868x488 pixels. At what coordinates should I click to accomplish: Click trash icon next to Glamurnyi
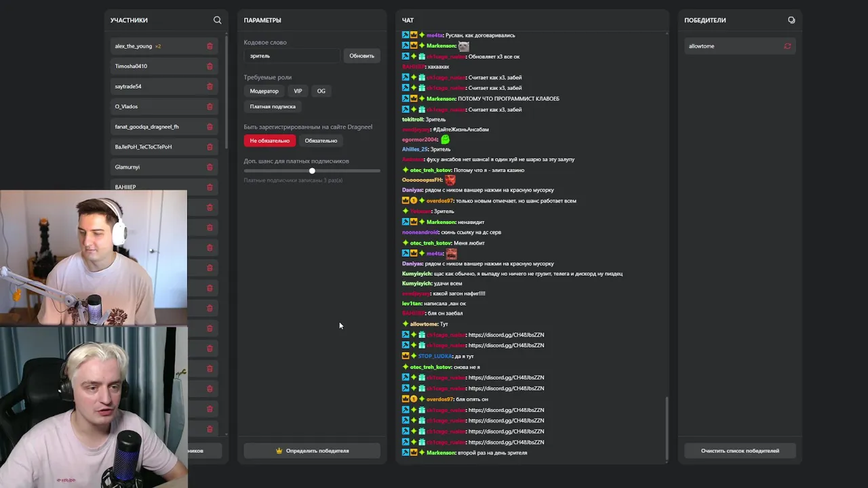pyautogui.click(x=210, y=167)
